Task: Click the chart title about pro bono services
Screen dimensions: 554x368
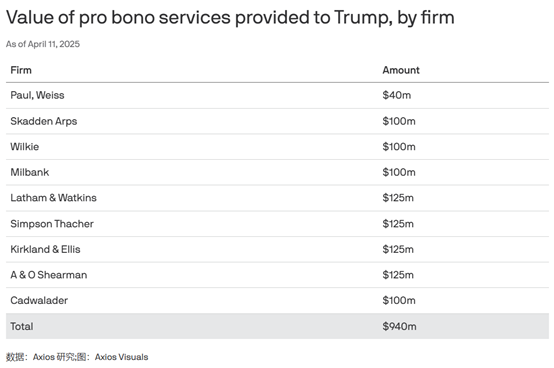Action: click(x=230, y=18)
